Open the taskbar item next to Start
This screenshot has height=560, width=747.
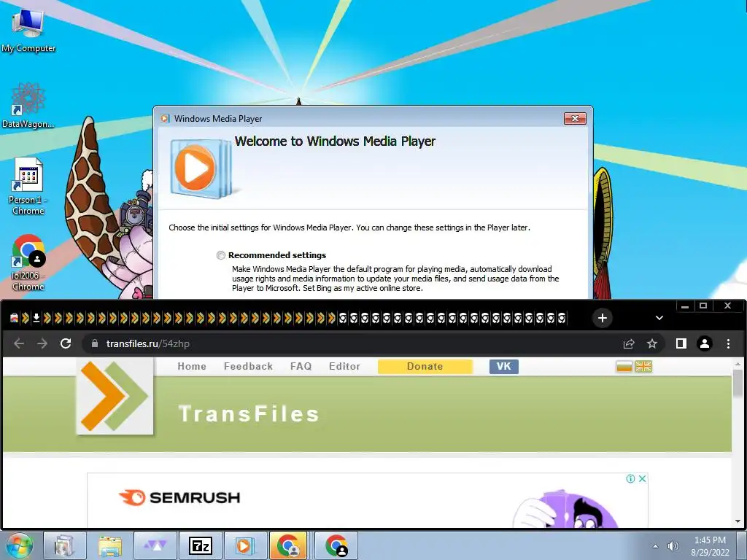click(65, 545)
